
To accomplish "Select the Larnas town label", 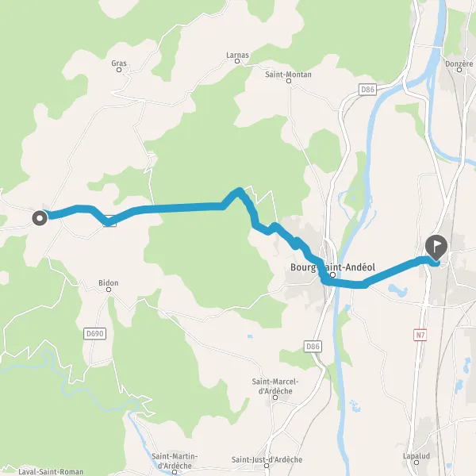I will (x=237, y=55).
